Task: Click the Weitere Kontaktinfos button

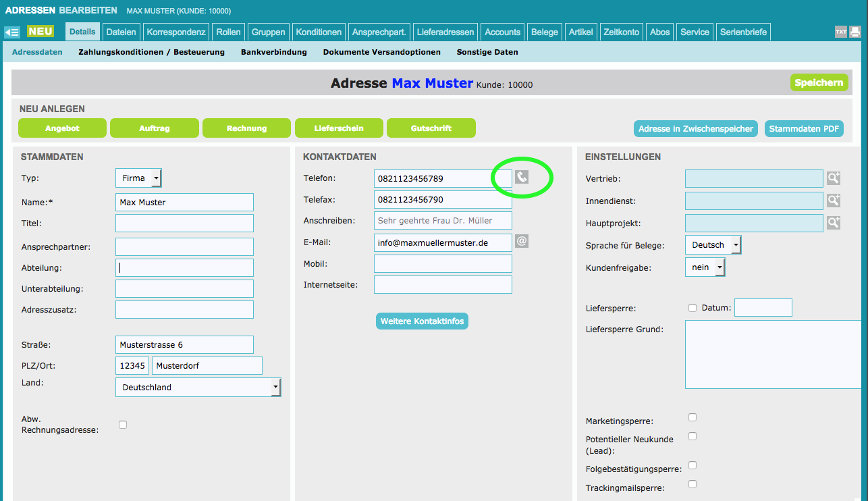Action: pyautogui.click(x=422, y=321)
